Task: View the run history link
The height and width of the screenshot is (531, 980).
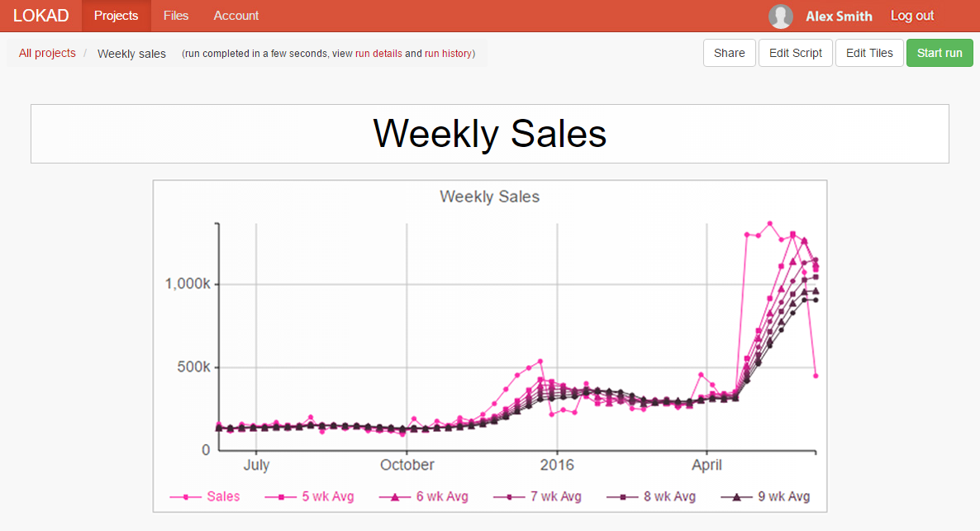Action: click(x=448, y=54)
